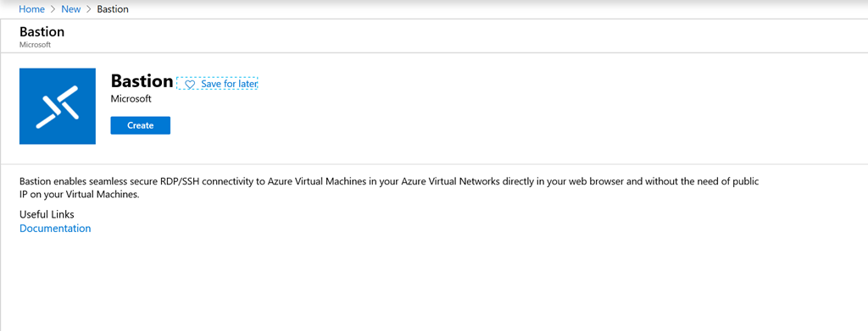Click the Bastion page title in the header

click(x=42, y=32)
